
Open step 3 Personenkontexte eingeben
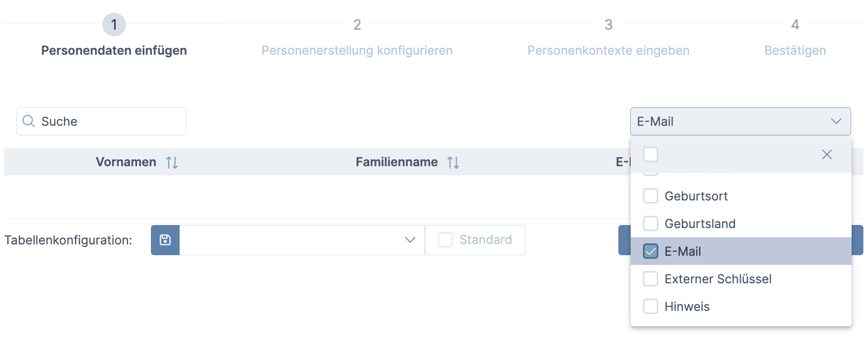(608, 25)
